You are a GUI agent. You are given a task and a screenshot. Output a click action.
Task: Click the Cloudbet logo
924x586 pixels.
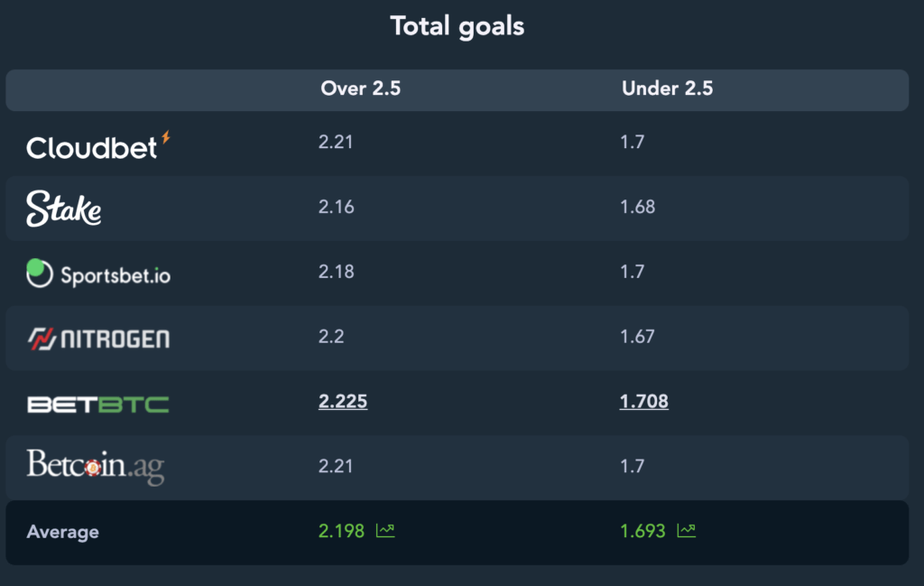tap(98, 145)
